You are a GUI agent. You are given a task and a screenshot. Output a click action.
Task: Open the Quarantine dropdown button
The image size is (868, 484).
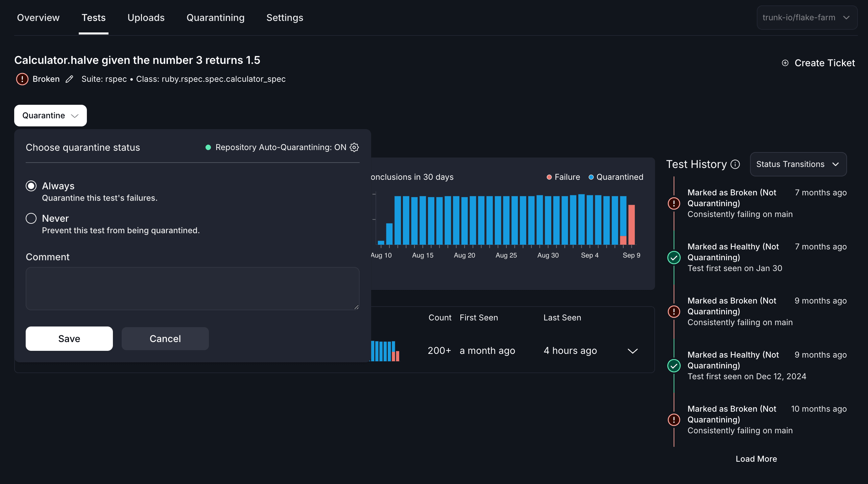(50, 116)
